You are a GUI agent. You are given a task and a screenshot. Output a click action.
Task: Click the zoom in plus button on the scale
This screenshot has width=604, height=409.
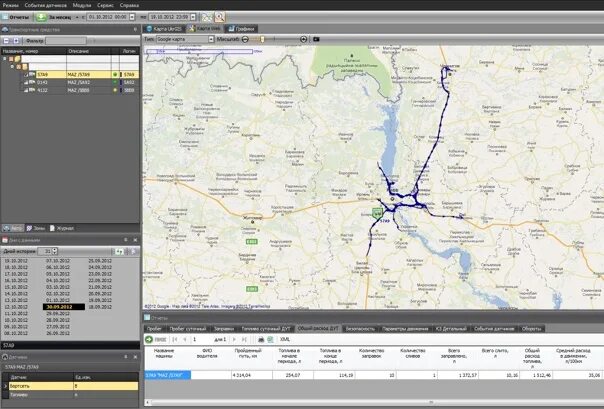304,39
